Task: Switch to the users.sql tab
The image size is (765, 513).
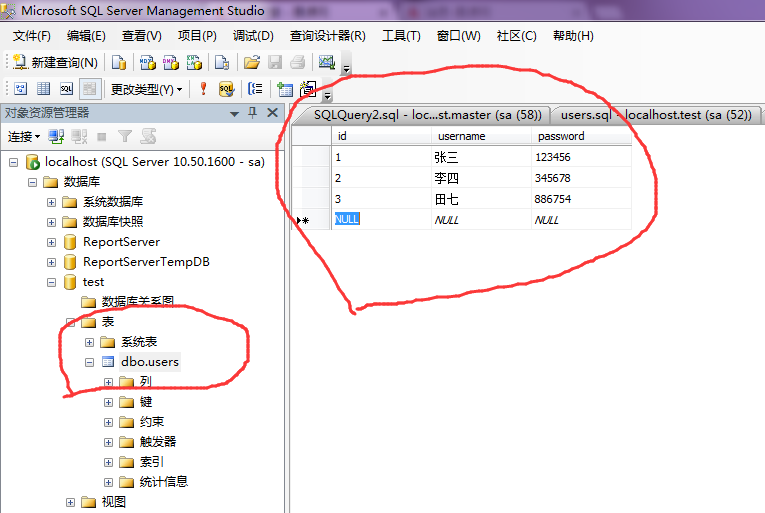Action: [655, 115]
